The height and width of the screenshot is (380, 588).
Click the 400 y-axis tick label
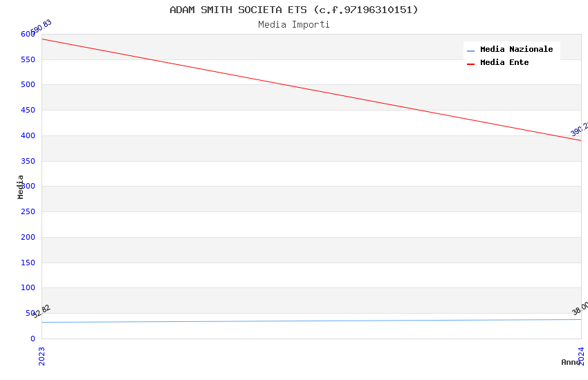(28, 135)
